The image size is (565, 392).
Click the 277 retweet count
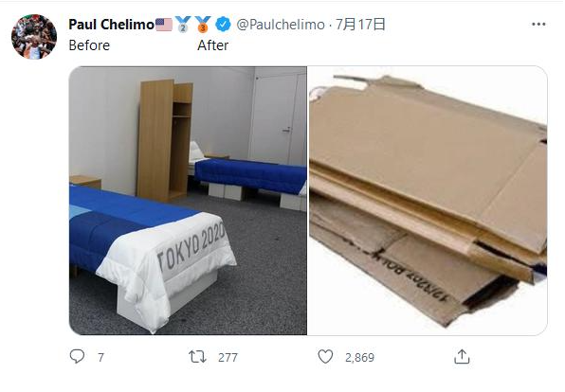tap(228, 358)
